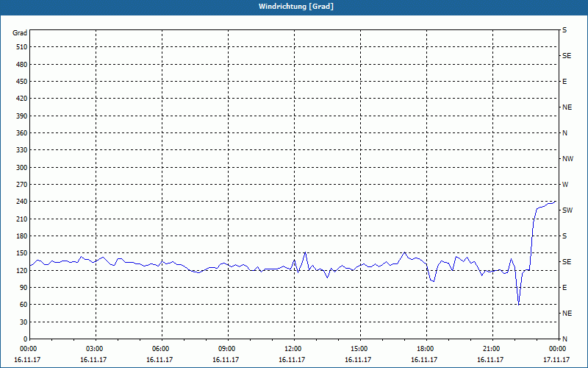Click the blue line's end point at 240
Viewport: 588px width, 368px height.
click(x=556, y=202)
